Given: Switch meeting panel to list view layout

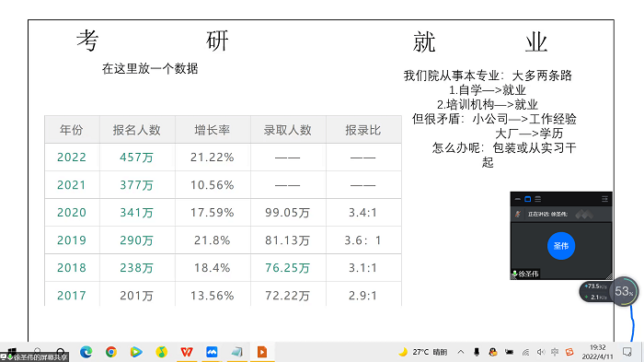Looking at the screenshot, I should click(x=538, y=199).
